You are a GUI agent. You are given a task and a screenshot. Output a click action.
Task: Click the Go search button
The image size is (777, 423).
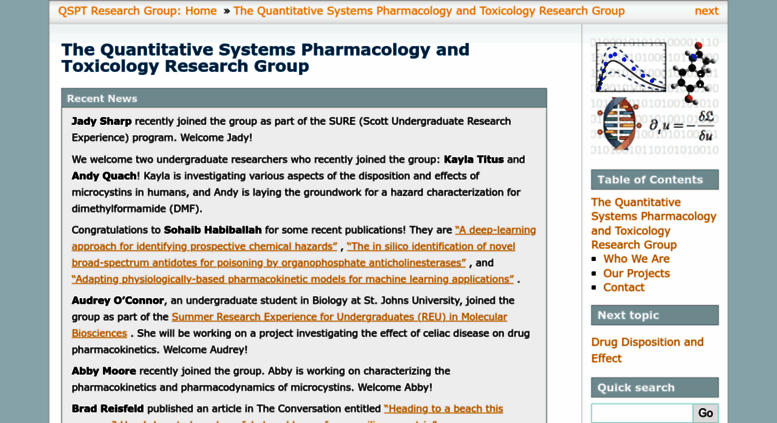click(705, 413)
